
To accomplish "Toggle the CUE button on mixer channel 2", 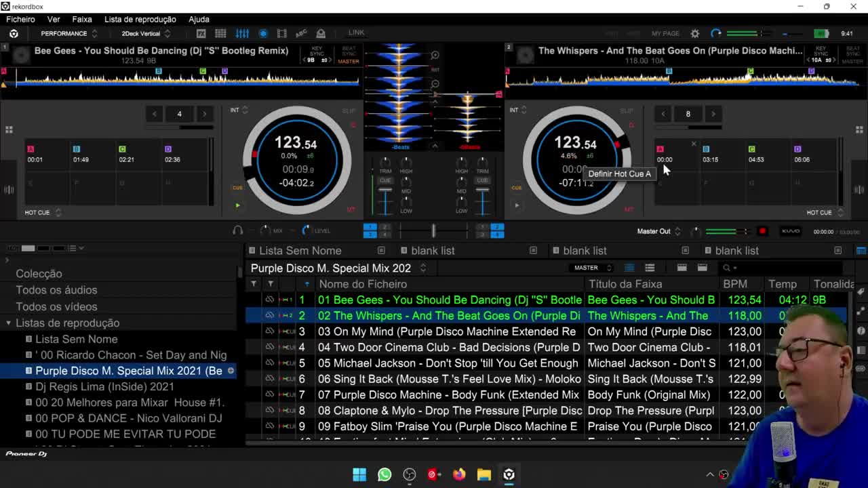I will coord(482,181).
